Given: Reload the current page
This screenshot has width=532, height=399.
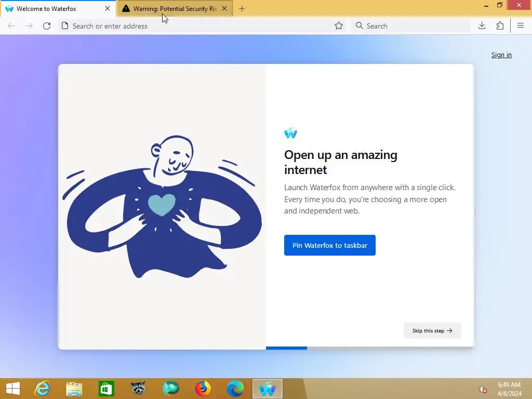Looking at the screenshot, I should click(47, 26).
